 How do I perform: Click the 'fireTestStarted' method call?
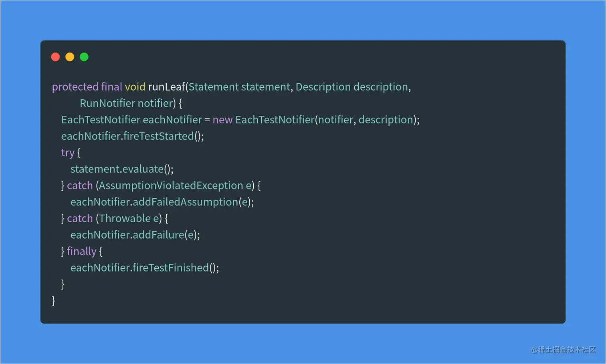(158, 136)
